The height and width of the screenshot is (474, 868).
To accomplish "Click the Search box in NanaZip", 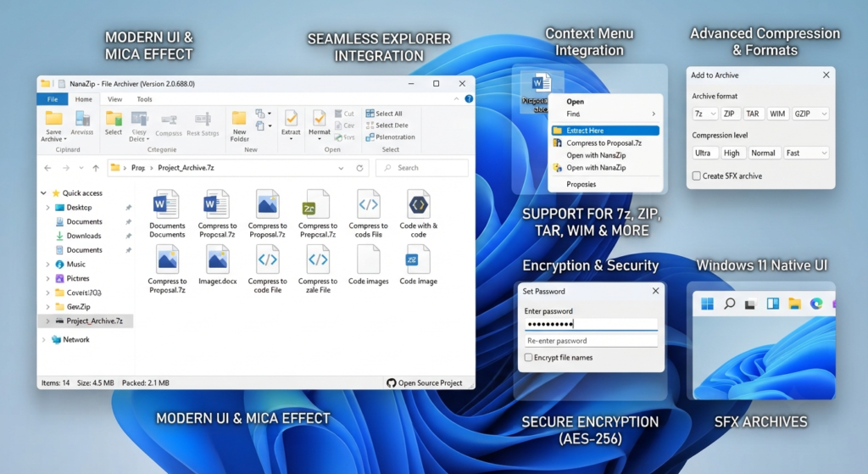I will tap(422, 168).
